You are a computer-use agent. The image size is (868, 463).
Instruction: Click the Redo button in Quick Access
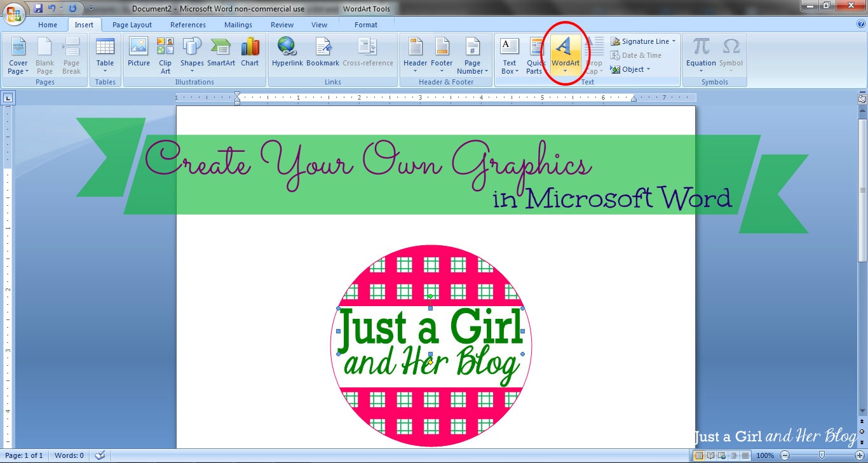72,9
